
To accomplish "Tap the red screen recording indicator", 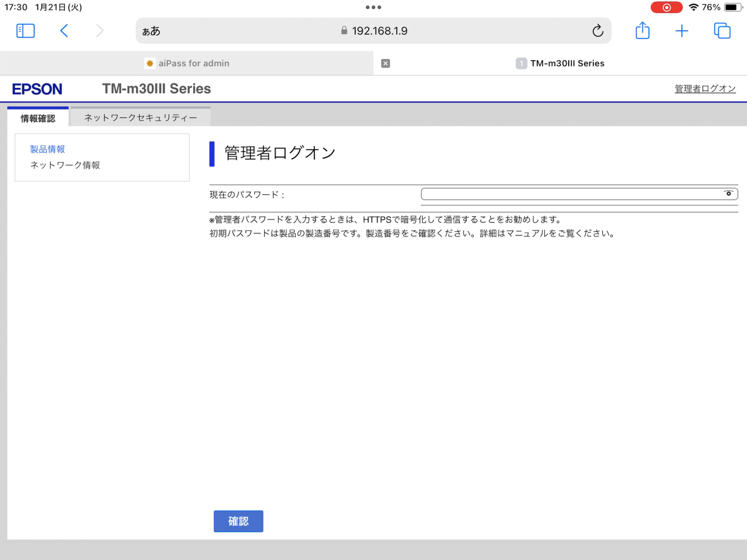I will pos(666,7).
